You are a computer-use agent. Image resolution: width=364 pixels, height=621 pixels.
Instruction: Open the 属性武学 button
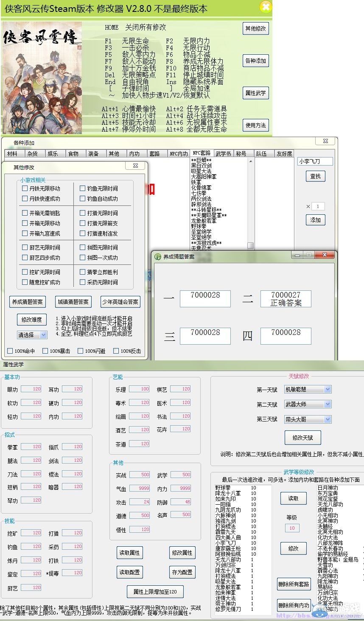(256, 93)
